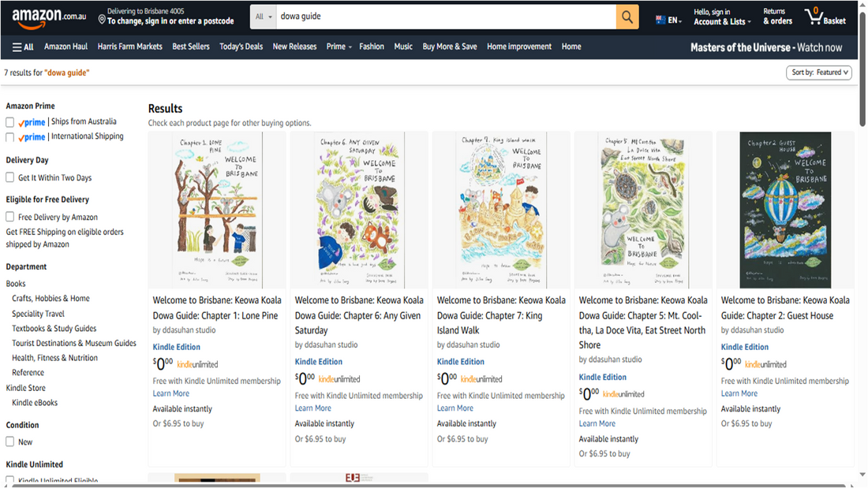Open Harris Farm Markets nav item
The height and width of the screenshot is (488, 868).
click(x=130, y=47)
